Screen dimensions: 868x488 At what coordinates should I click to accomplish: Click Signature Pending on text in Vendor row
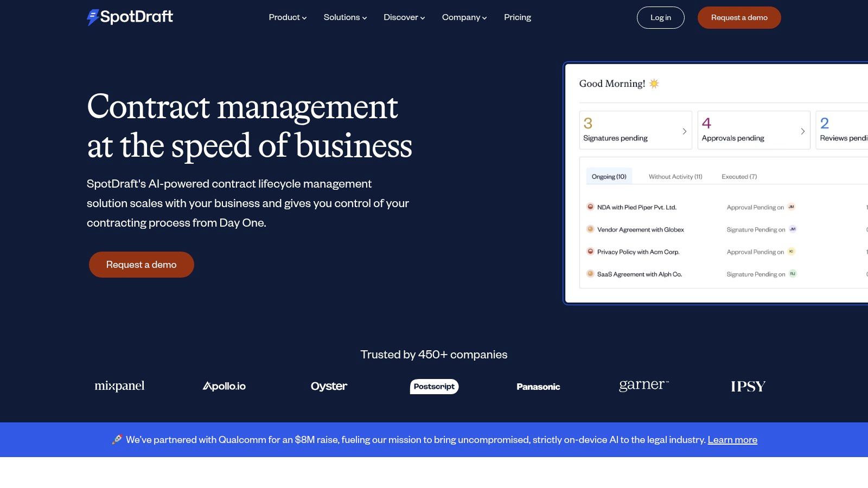pyautogui.click(x=756, y=229)
